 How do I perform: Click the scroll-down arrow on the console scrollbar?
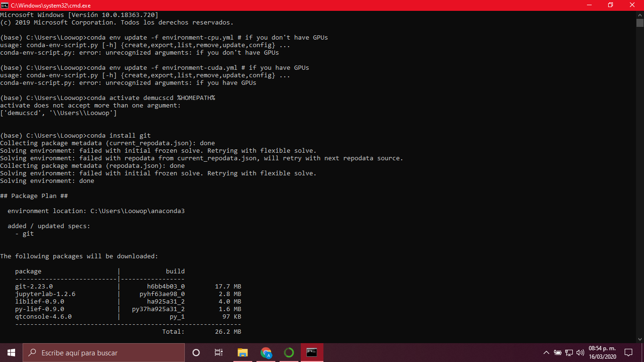[640, 339]
